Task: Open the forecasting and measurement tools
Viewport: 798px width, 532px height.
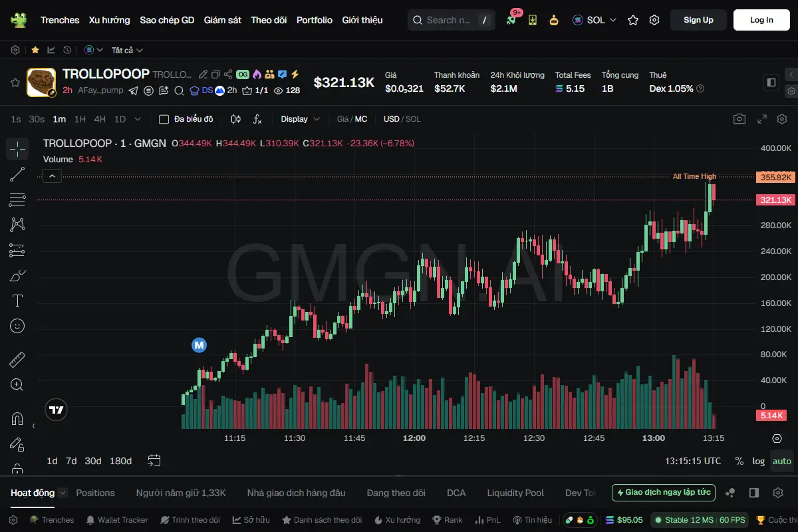Action: tap(17, 250)
